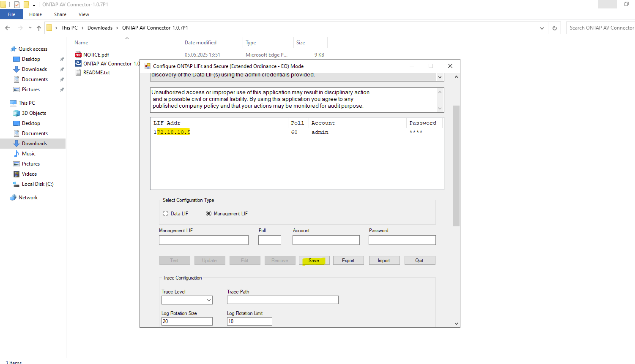
Task: Go up one folder level arrow
Action: (x=39, y=28)
